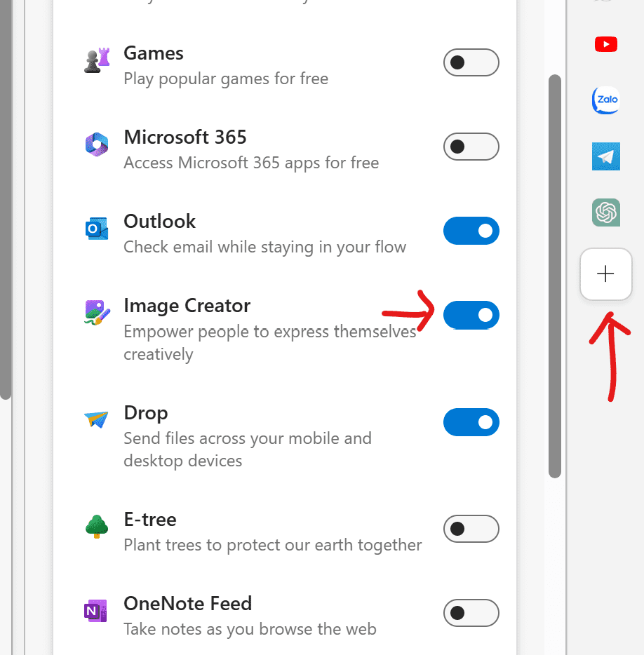Enable the E-tree toggle
The image size is (644, 655).
click(x=471, y=529)
